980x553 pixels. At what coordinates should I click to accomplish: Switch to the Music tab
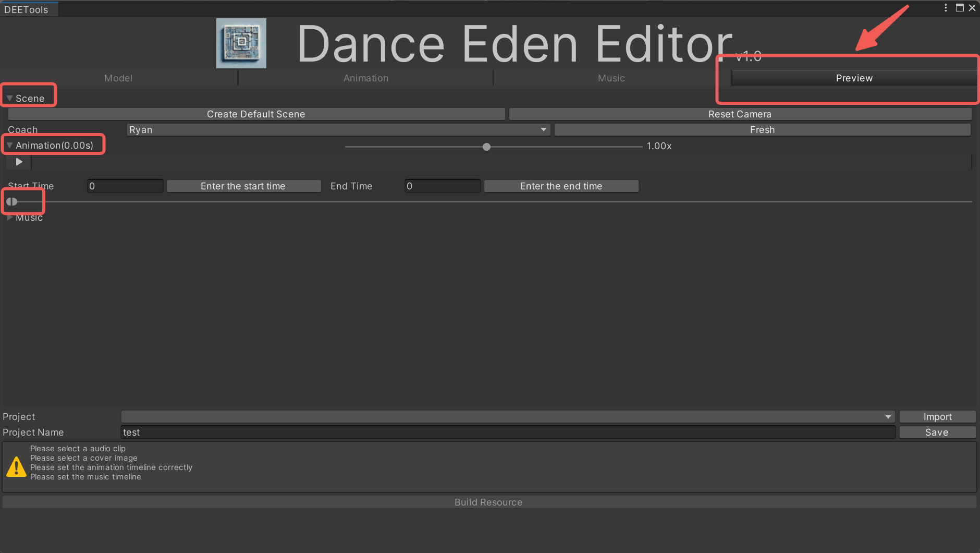(x=611, y=78)
